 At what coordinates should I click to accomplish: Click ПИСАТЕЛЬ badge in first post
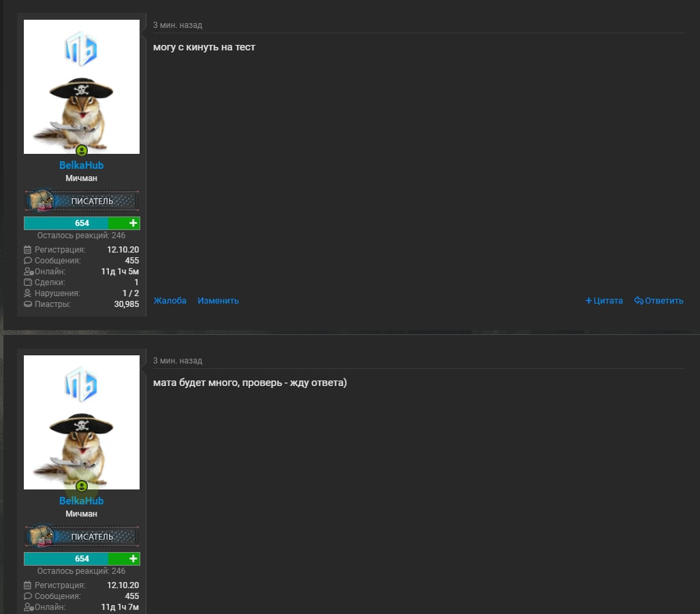[x=82, y=201]
